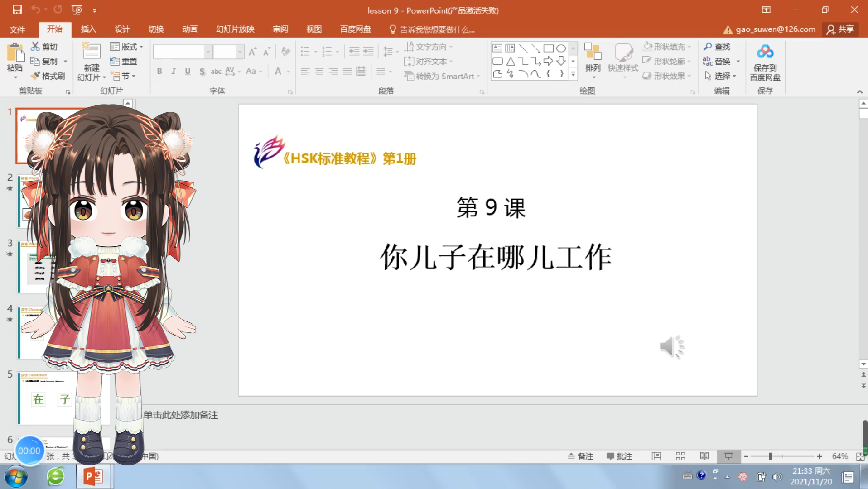Screen dimensions: 868x489
Task: Click Convert to SmartArt (转换为 SmartArt)
Action: coord(442,76)
